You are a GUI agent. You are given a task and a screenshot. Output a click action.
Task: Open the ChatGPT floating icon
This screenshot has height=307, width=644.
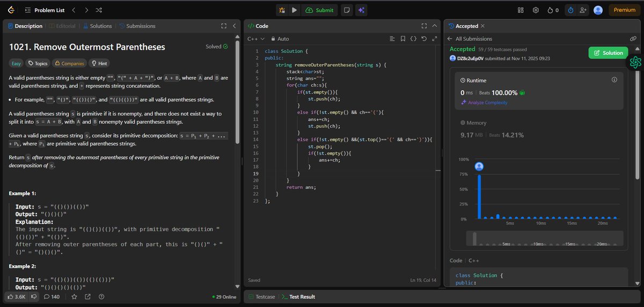[636, 62]
